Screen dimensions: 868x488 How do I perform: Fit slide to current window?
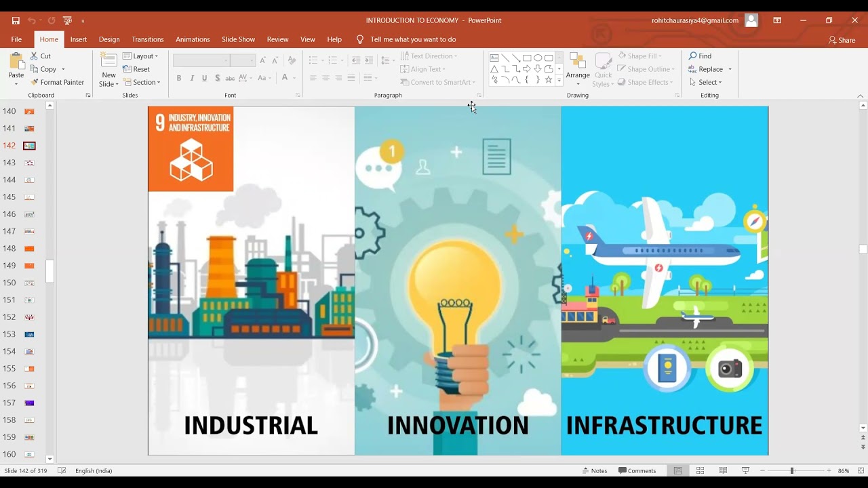861,470
